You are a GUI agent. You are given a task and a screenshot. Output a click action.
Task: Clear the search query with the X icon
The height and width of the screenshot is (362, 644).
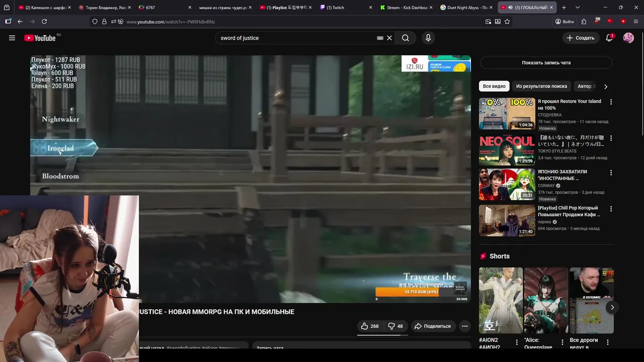pyautogui.click(x=389, y=38)
